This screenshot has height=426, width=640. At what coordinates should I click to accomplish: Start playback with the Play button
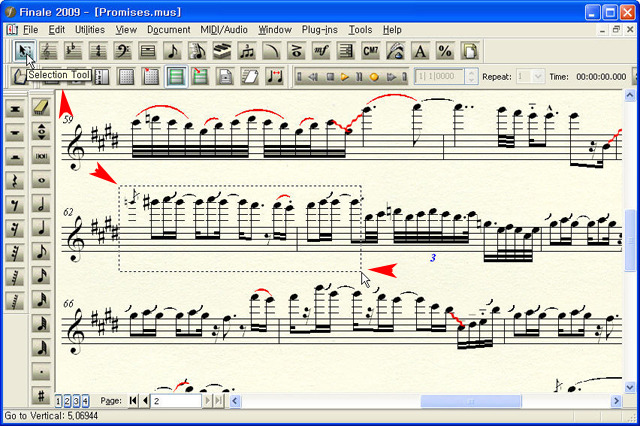(345, 77)
